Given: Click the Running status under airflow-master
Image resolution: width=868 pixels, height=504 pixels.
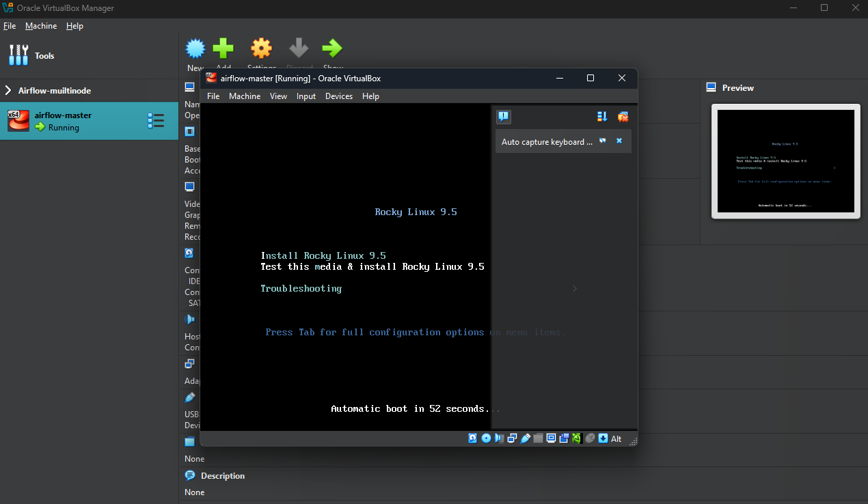Looking at the screenshot, I should pyautogui.click(x=64, y=128).
